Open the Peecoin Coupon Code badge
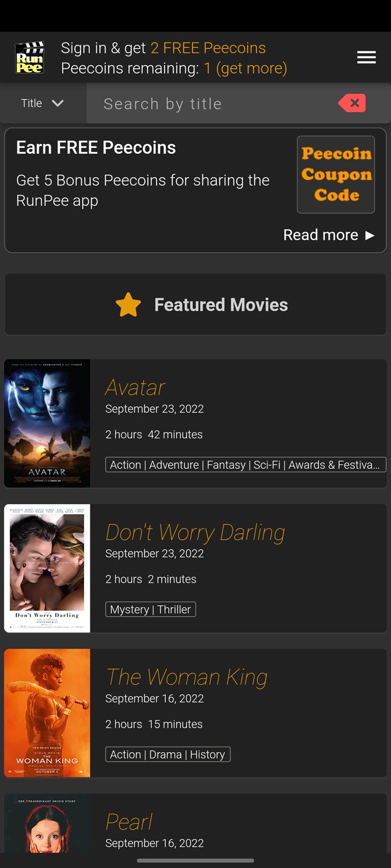The image size is (391, 868). point(336,175)
